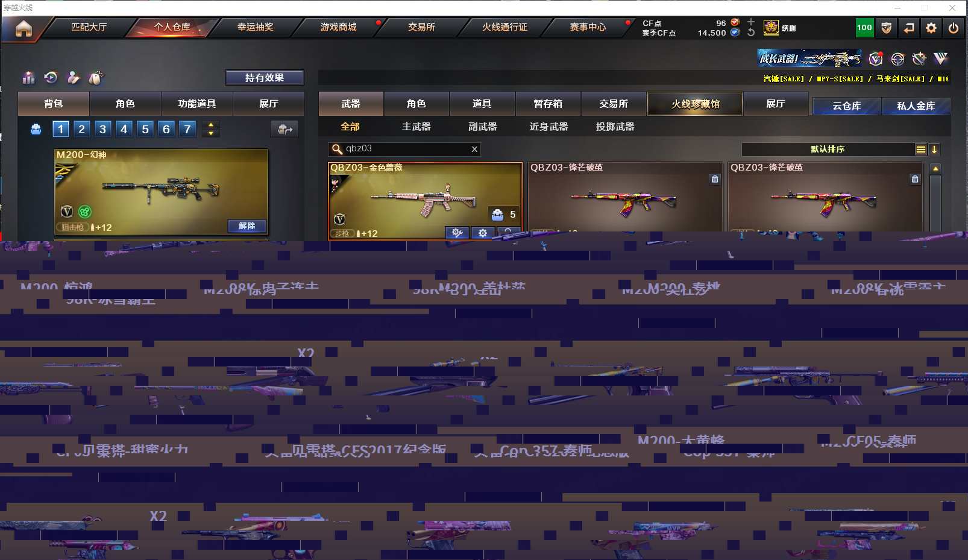Click the 云仓库 button

[x=847, y=106]
